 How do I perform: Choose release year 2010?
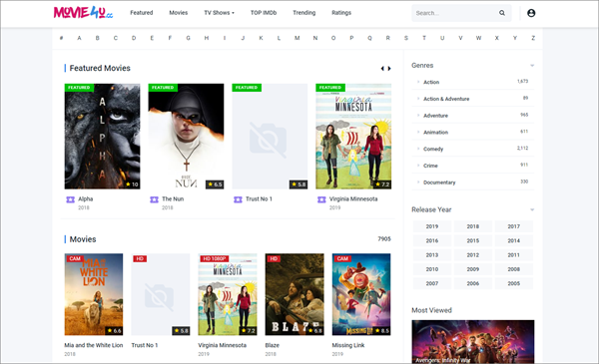pos(432,269)
